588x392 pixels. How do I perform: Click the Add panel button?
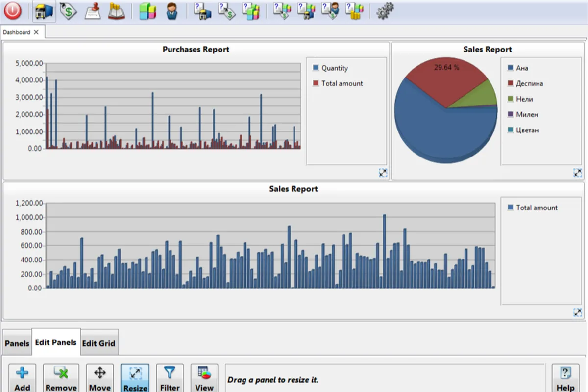pyautogui.click(x=22, y=378)
